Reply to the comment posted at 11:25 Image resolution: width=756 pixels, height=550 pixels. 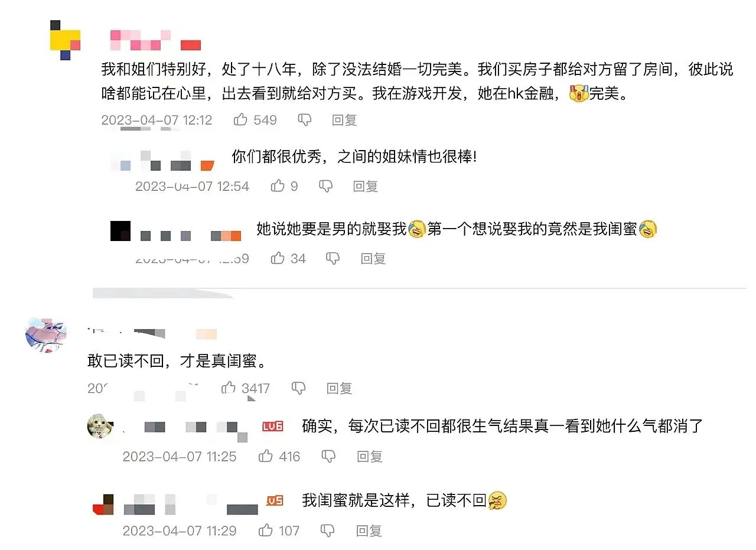(370, 456)
